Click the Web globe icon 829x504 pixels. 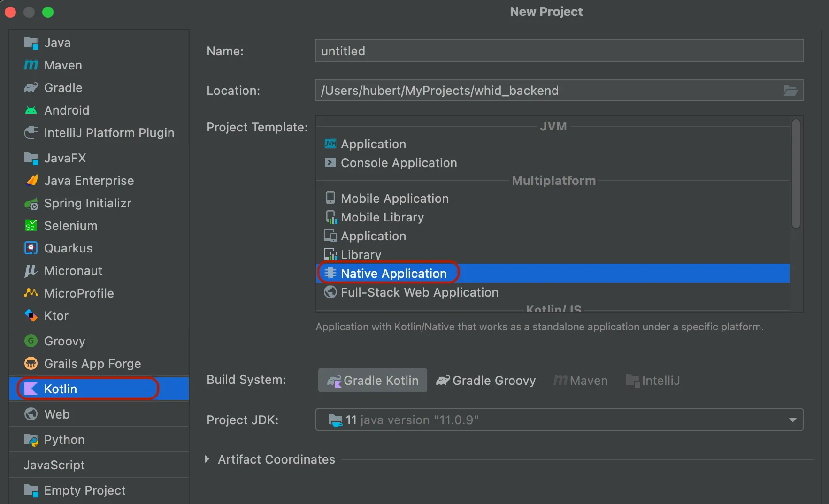click(x=31, y=414)
